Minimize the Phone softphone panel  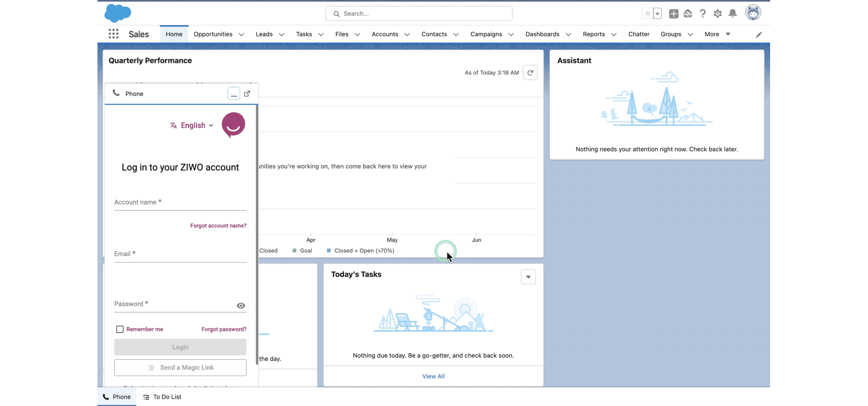tap(233, 94)
